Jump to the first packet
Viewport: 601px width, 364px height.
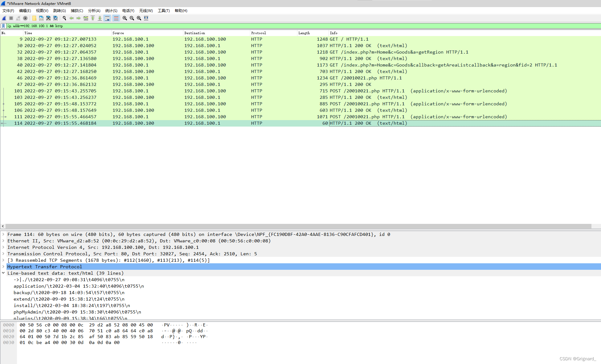(93, 18)
